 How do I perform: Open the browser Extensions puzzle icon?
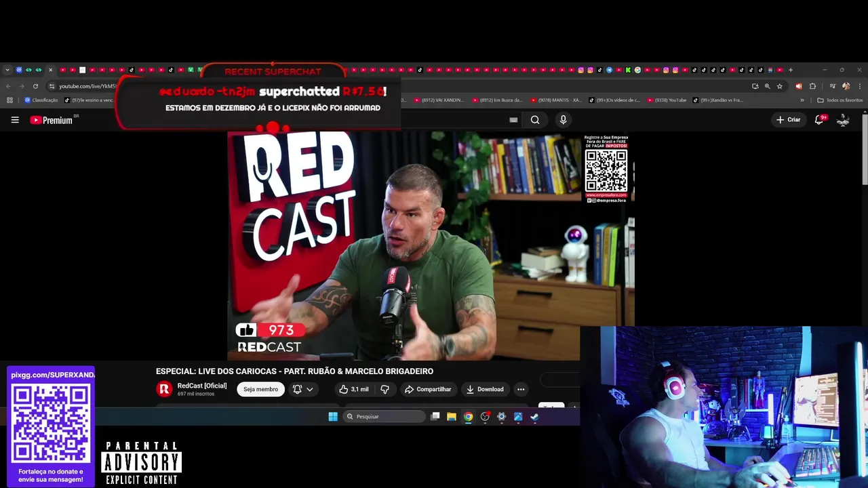812,86
